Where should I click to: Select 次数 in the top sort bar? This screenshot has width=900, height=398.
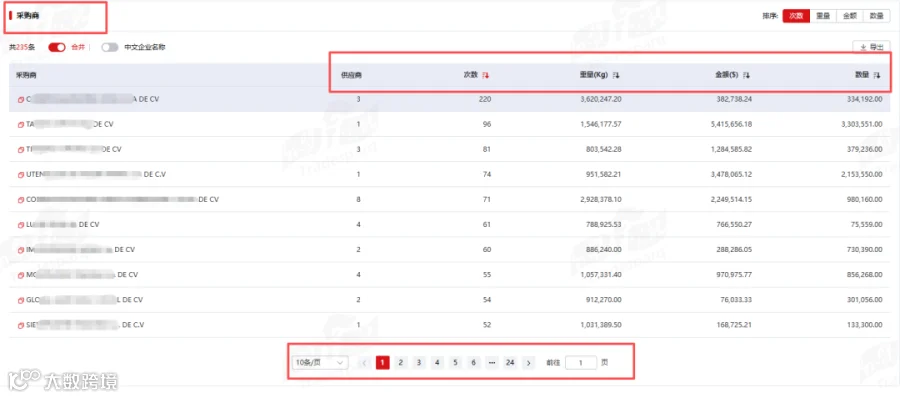coord(796,16)
